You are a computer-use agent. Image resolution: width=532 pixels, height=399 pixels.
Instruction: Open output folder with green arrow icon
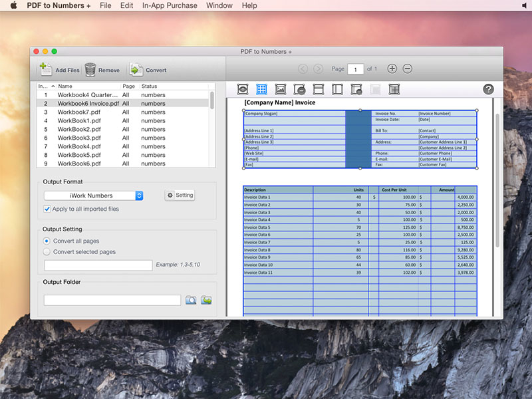pyautogui.click(x=206, y=301)
